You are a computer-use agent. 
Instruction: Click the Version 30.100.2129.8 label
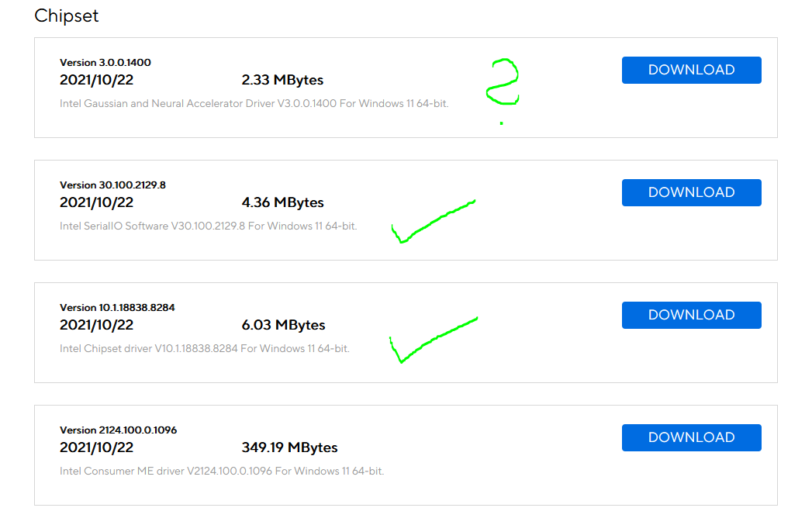click(112, 185)
